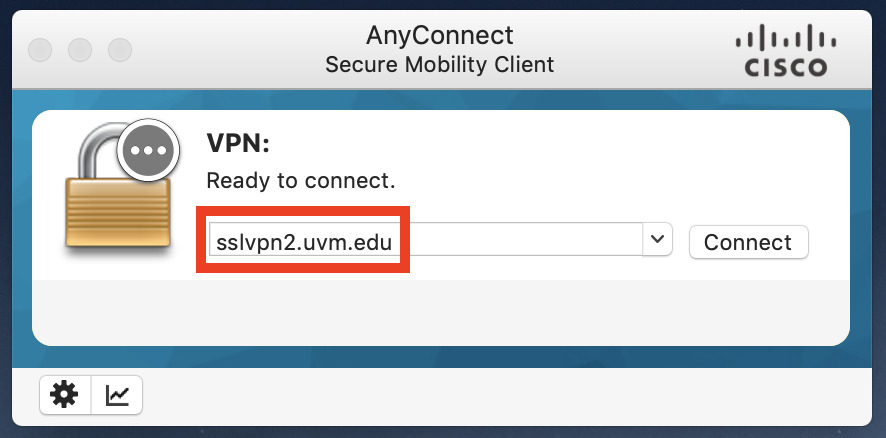
Task: Expand the VPN server address dropdown arrow
Action: (x=657, y=240)
